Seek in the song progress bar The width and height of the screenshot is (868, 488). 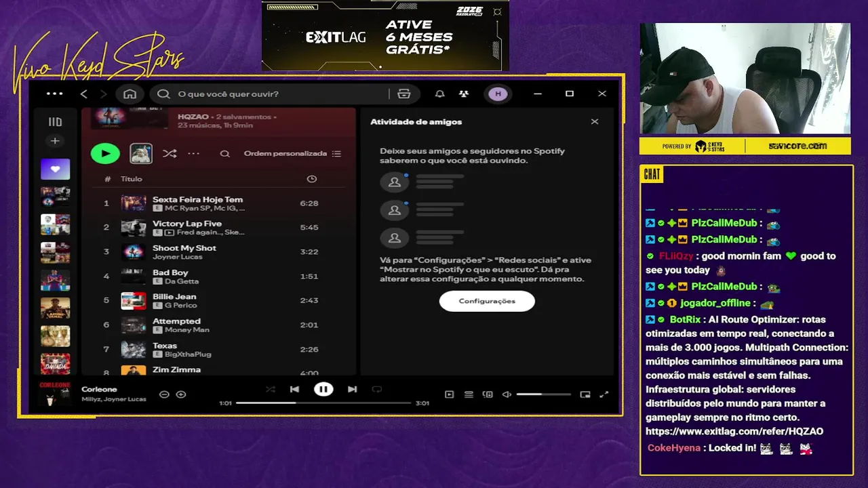(323, 403)
